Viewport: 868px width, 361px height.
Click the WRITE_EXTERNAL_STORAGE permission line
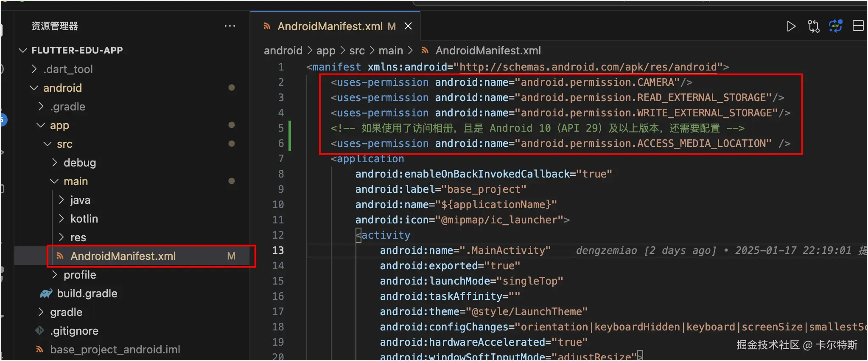click(x=560, y=113)
